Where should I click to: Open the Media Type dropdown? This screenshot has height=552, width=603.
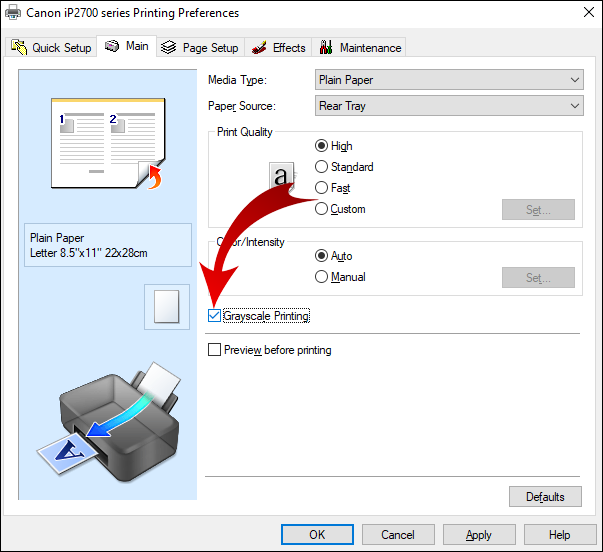point(449,80)
